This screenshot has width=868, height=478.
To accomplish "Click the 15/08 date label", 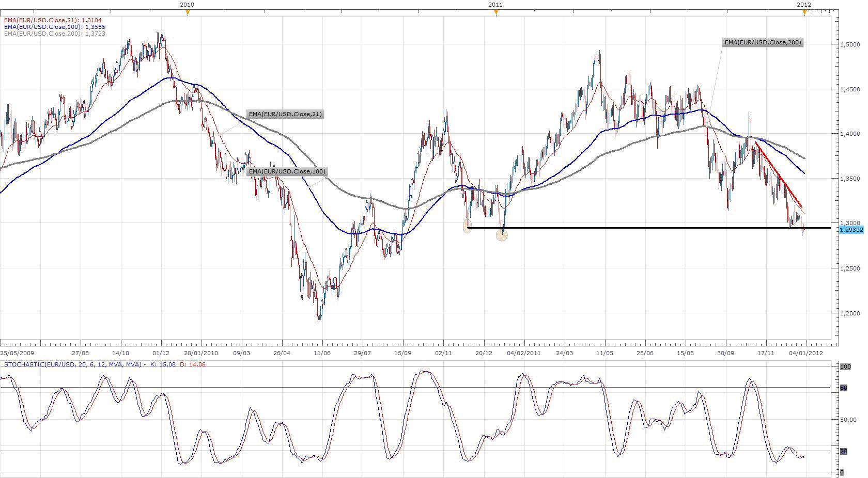I will (685, 353).
